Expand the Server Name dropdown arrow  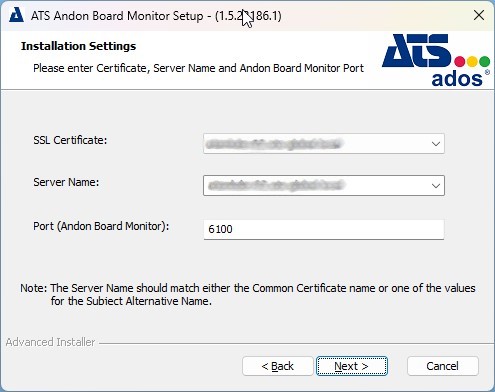pyautogui.click(x=435, y=185)
